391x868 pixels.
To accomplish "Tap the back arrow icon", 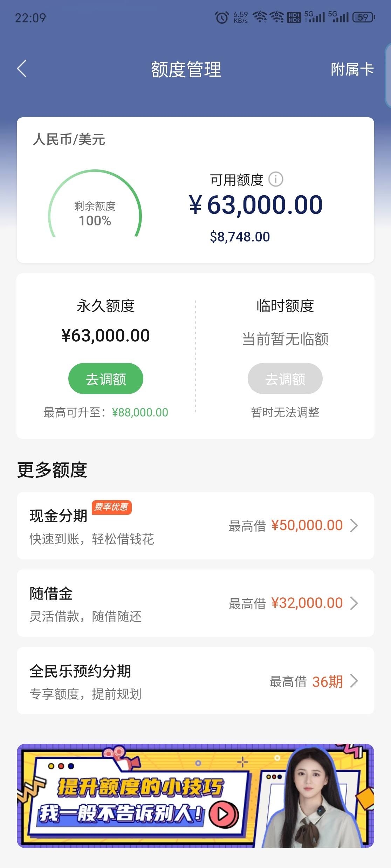I will pyautogui.click(x=22, y=69).
